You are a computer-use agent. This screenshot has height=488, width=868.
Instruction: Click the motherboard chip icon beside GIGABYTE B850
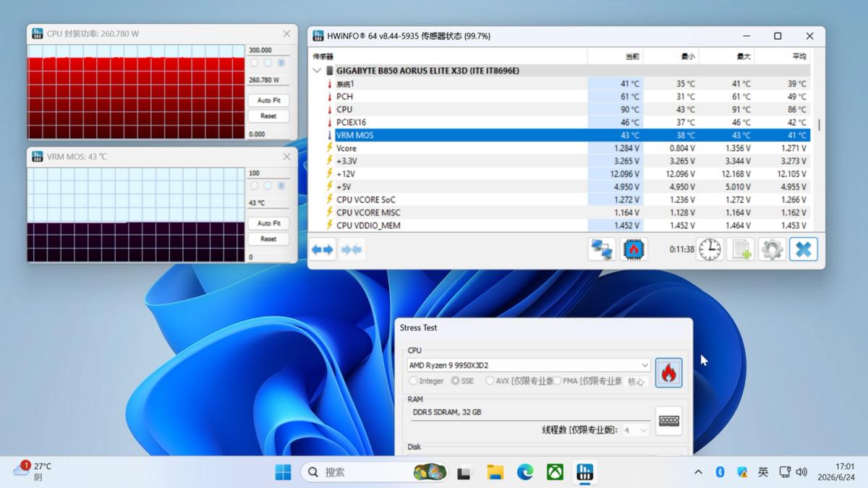click(x=329, y=71)
